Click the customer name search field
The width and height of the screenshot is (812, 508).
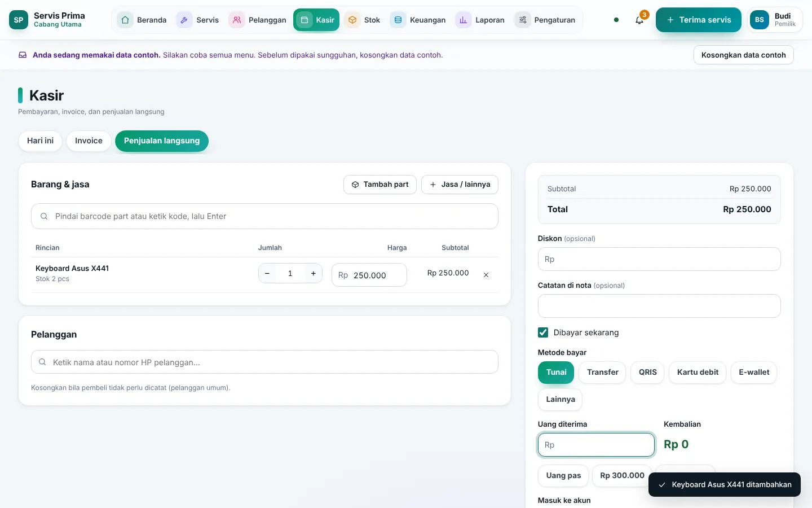[x=264, y=362]
